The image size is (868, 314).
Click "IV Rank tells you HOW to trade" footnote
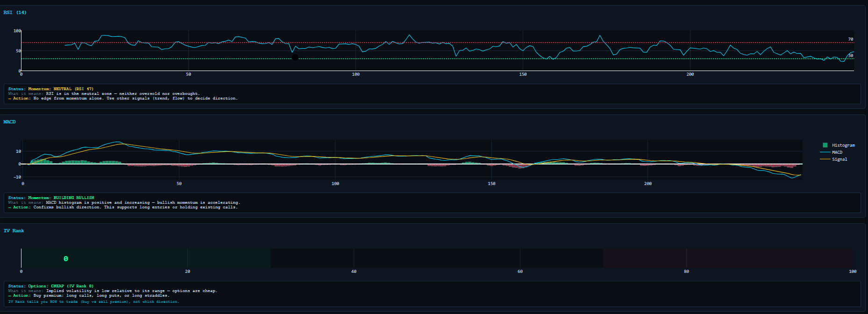point(93,302)
